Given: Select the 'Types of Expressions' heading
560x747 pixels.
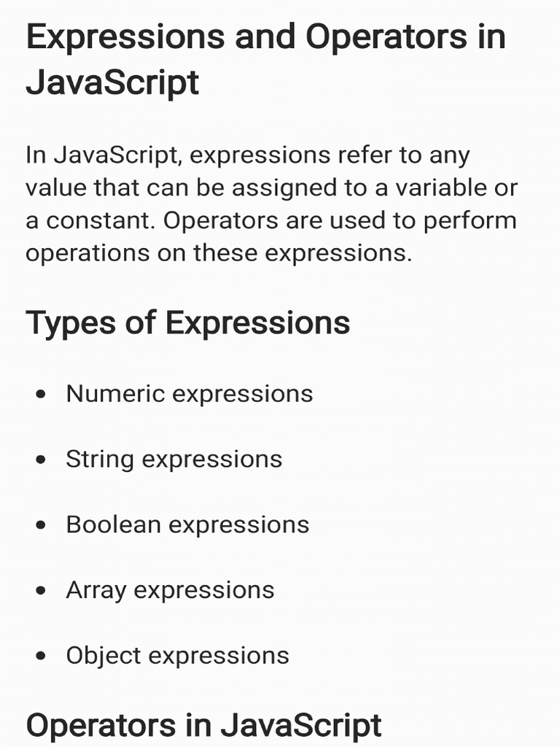Looking at the screenshot, I should coord(187,323).
